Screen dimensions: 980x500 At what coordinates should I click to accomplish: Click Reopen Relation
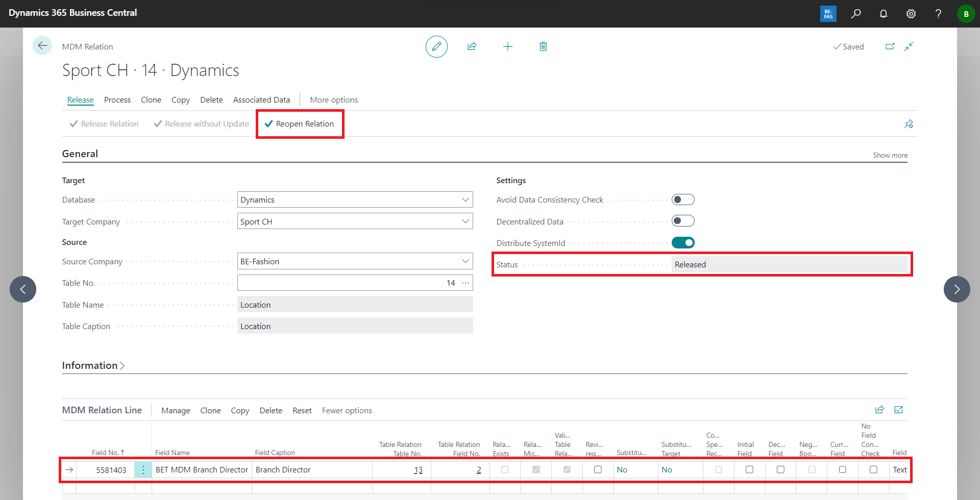point(300,124)
